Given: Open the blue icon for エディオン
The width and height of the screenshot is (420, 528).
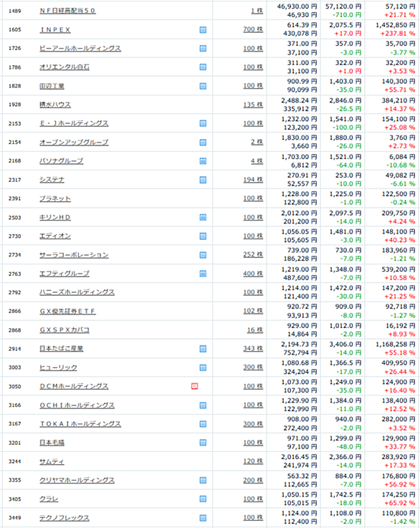Looking at the screenshot, I should 203,236.
